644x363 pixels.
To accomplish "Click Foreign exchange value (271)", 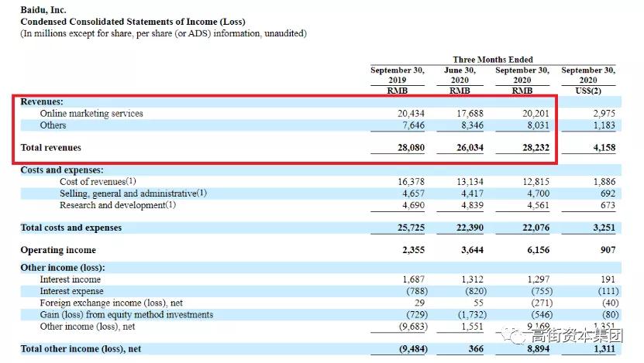I will pos(542,303).
